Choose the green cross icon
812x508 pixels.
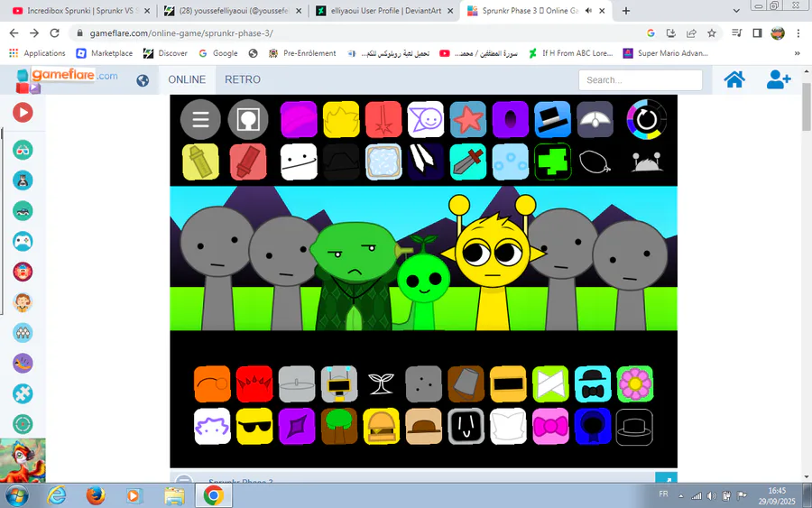pos(552,162)
